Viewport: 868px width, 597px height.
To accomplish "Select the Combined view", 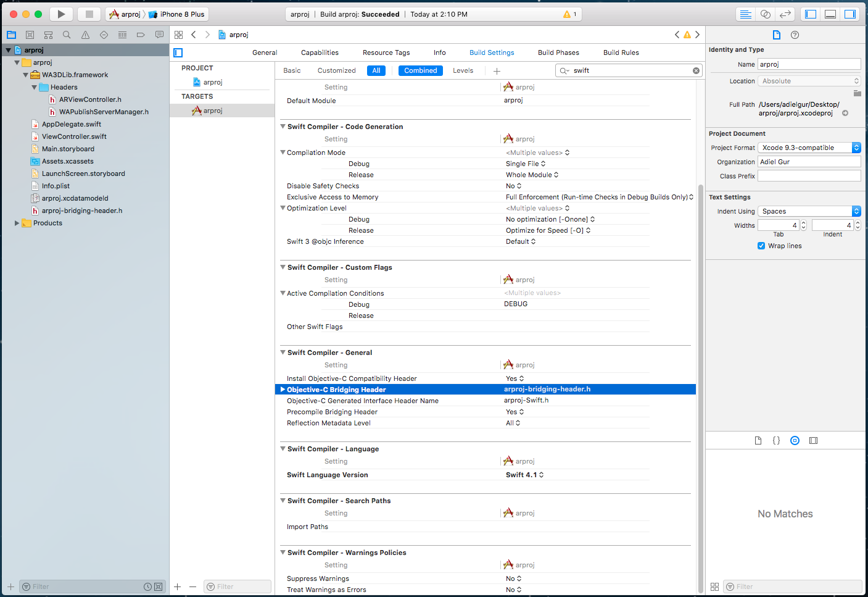I will pos(421,71).
